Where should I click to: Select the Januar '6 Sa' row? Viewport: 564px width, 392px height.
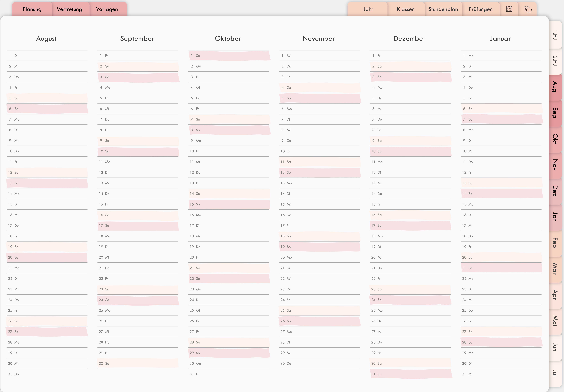[501, 109]
